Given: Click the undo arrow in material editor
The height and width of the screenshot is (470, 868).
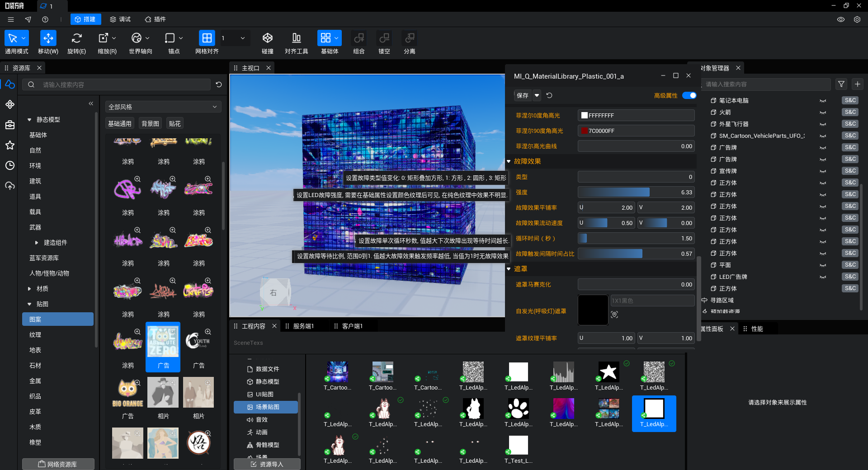Looking at the screenshot, I should pyautogui.click(x=549, y=95).
